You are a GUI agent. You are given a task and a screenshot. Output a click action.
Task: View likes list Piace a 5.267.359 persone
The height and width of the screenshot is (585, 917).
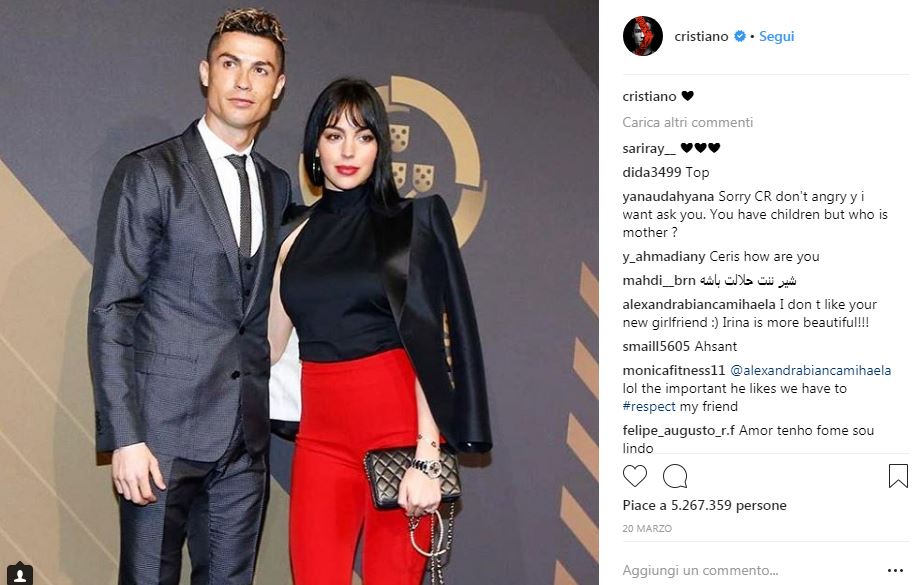(x=704, y=505)
